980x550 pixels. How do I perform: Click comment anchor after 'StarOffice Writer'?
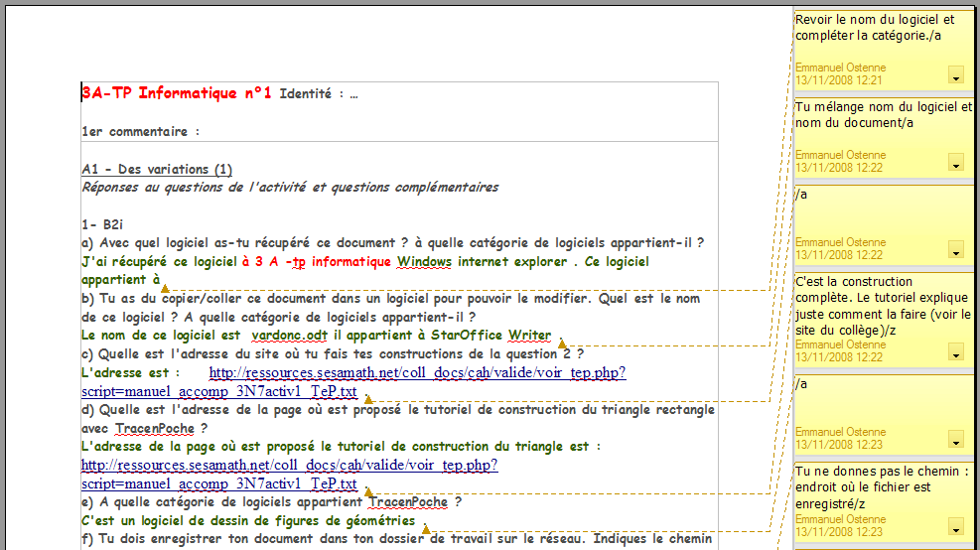[x=562, y=344]
